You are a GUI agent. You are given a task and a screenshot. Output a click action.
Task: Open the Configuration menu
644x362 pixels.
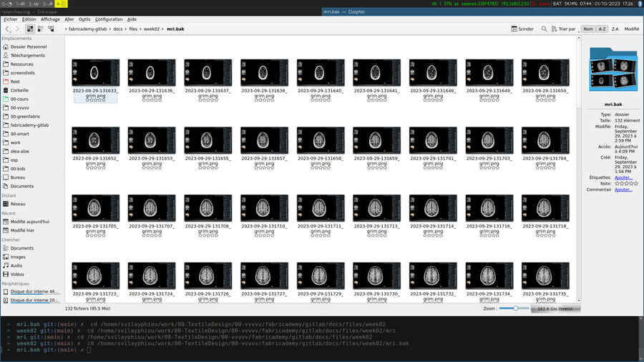coord(109,19)
